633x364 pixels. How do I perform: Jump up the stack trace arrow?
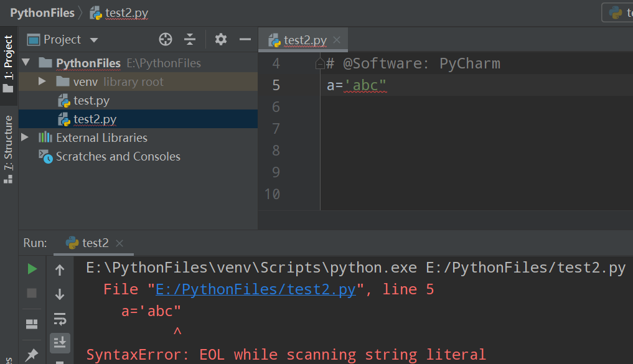coord(60,270)
